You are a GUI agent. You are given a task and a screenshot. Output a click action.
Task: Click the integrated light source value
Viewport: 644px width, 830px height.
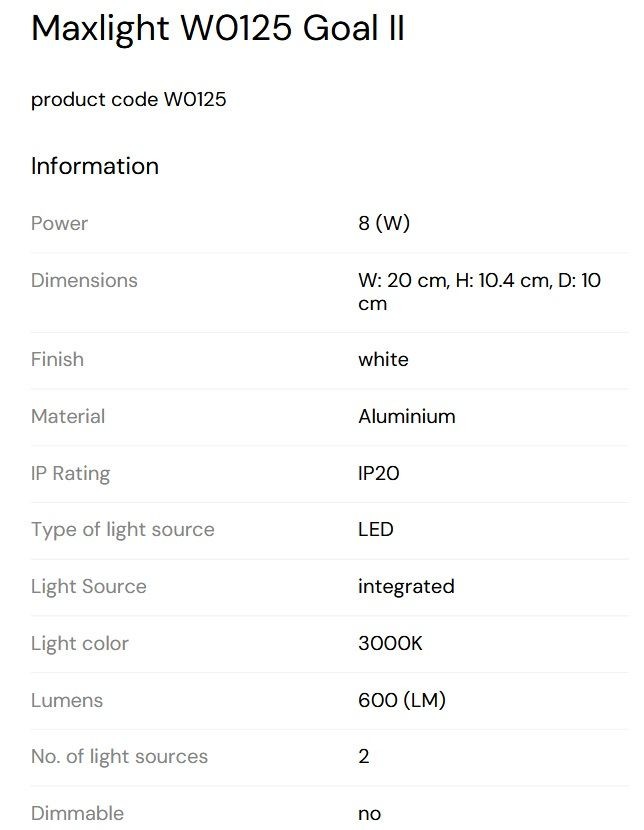click(406, 587)
